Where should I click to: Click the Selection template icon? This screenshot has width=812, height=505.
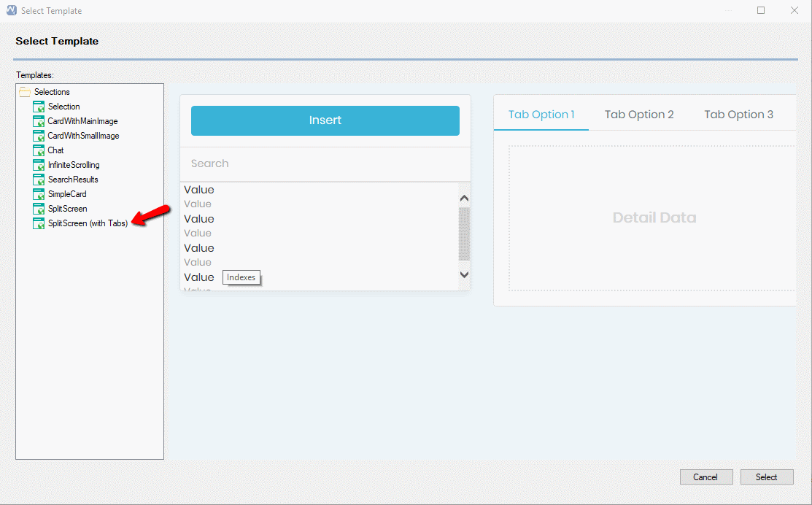[39, 107]
